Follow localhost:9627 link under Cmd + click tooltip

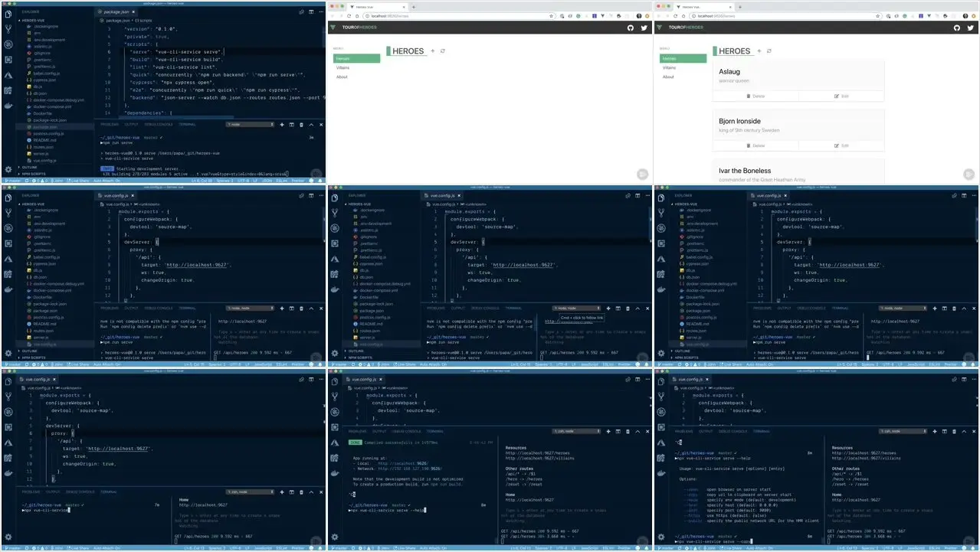point(569,322)
